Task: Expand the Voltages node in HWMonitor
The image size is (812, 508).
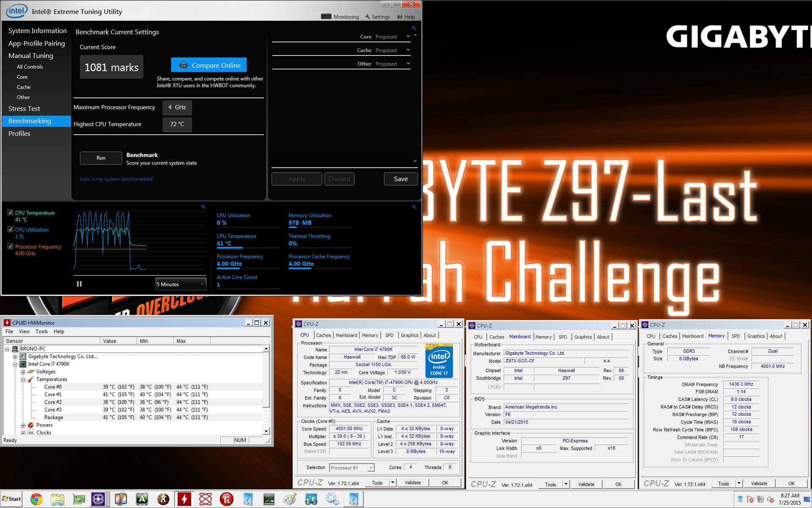Action: pos(23,372)
